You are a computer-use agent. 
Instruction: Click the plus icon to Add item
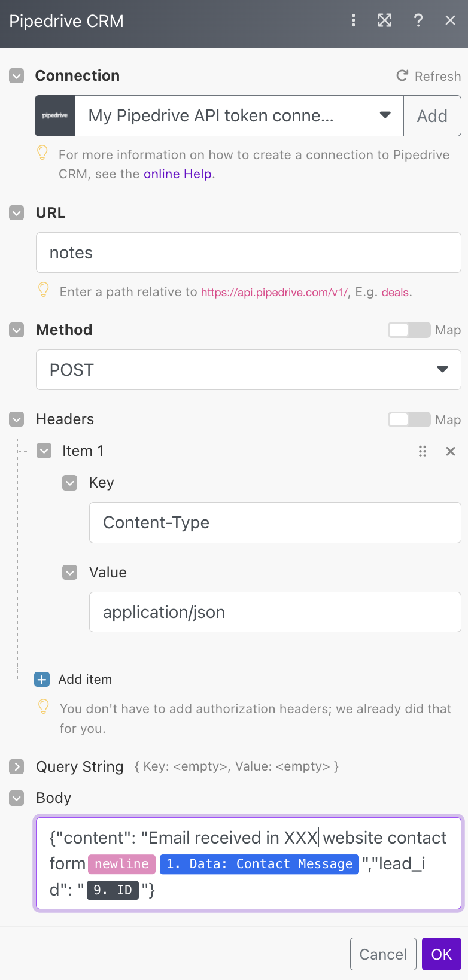[42, 680]
